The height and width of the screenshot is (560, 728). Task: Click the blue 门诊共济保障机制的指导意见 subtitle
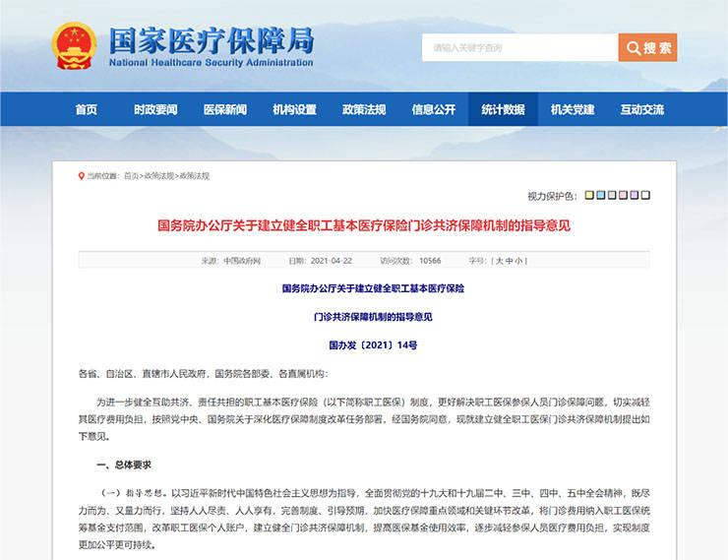[x=373, y=317]
